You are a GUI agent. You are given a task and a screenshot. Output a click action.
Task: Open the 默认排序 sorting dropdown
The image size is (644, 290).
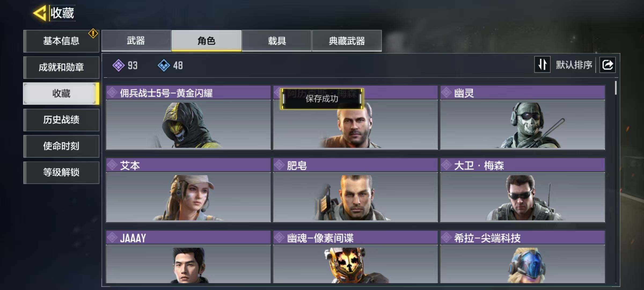coord(574,65)
